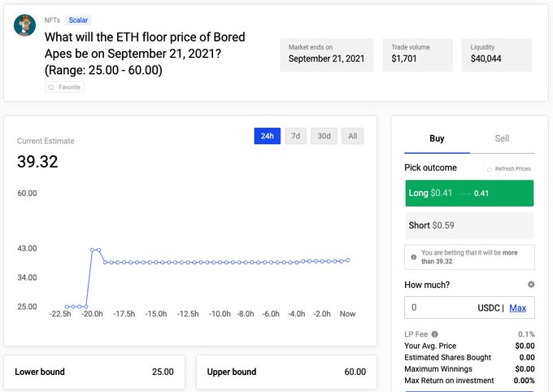553x392 pixels.
Task: Click the Bored Ape market avatar image
Action: [x=24, y=25]
